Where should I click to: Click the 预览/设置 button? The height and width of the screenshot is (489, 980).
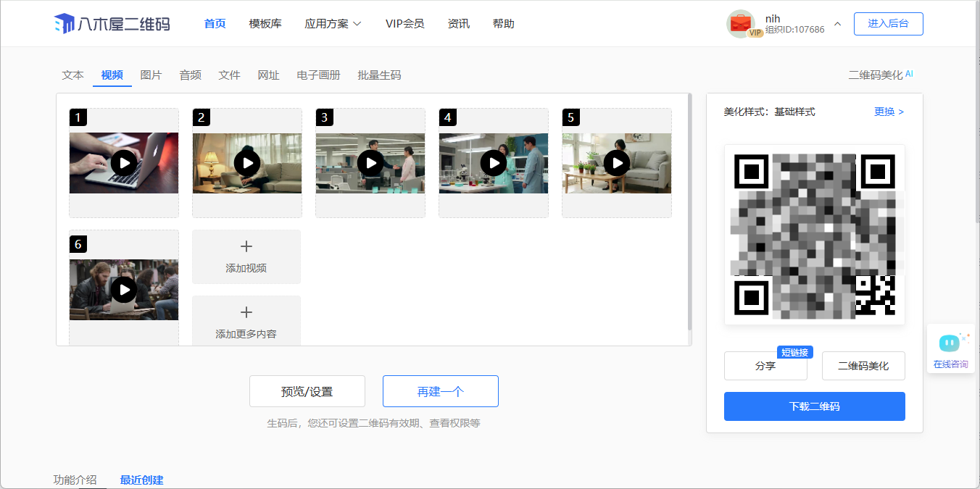(x=307, y=392)
